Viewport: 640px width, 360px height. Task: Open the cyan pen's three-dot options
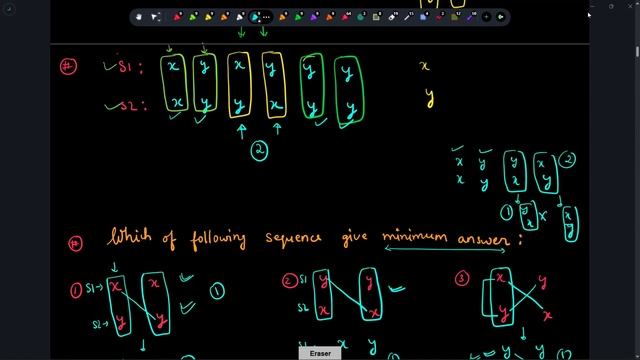266,17
